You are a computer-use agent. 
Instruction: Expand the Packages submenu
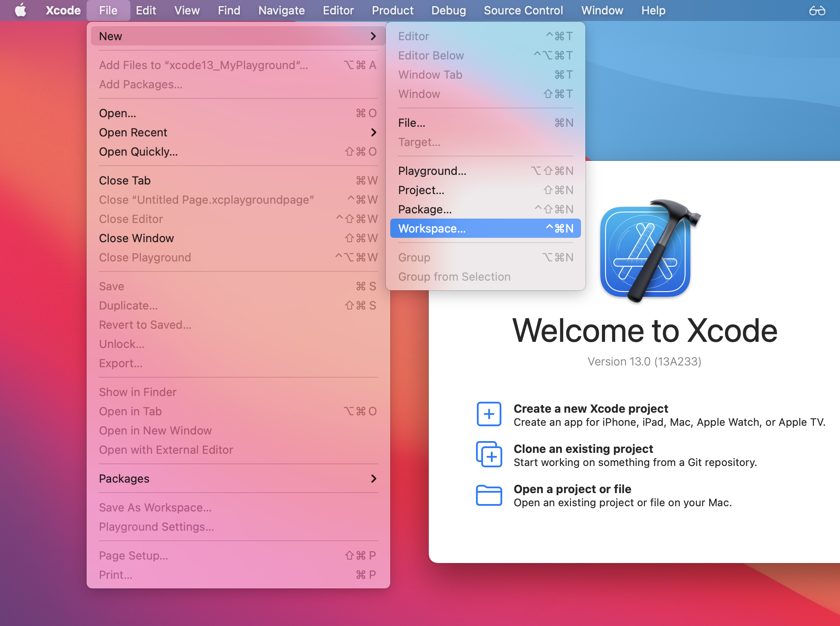pos(373,479)
